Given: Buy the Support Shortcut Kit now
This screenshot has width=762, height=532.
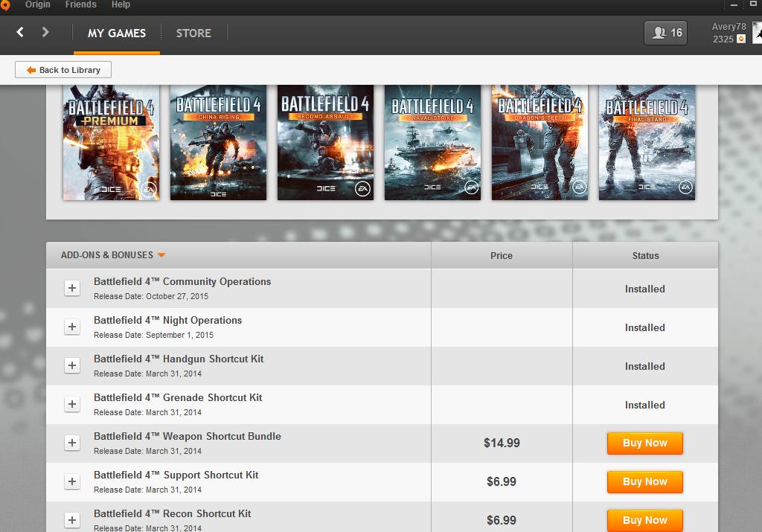Looking at the screenshot, I should [644, 482].
